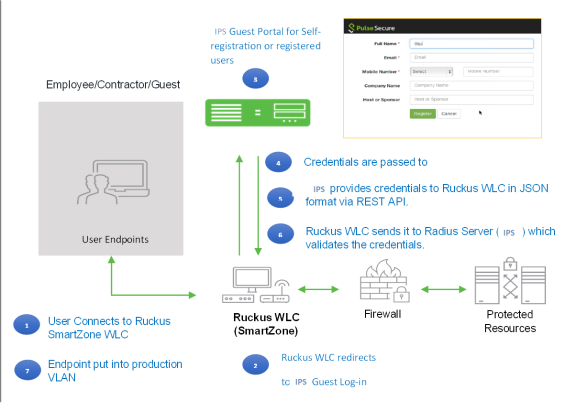This screenshot has height=411, width=576.
Task: Select the Firewall brick wall icon
Action: (x=385, y=280)
